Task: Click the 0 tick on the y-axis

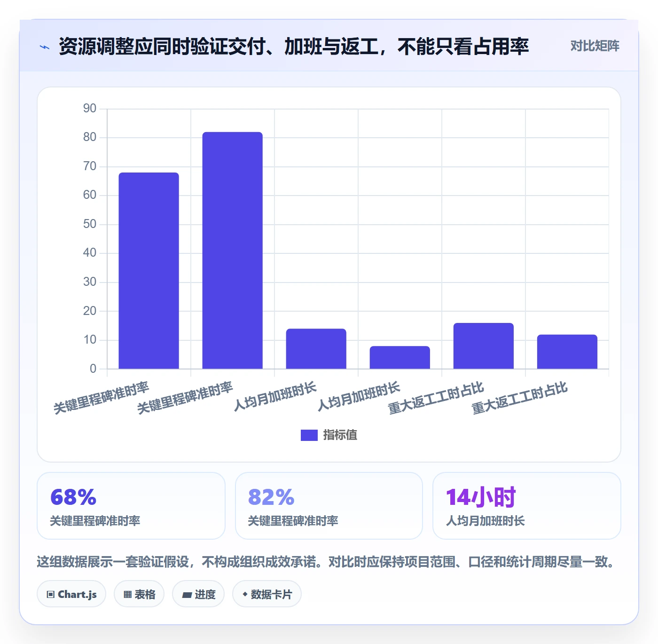Action: pos(93,369)
